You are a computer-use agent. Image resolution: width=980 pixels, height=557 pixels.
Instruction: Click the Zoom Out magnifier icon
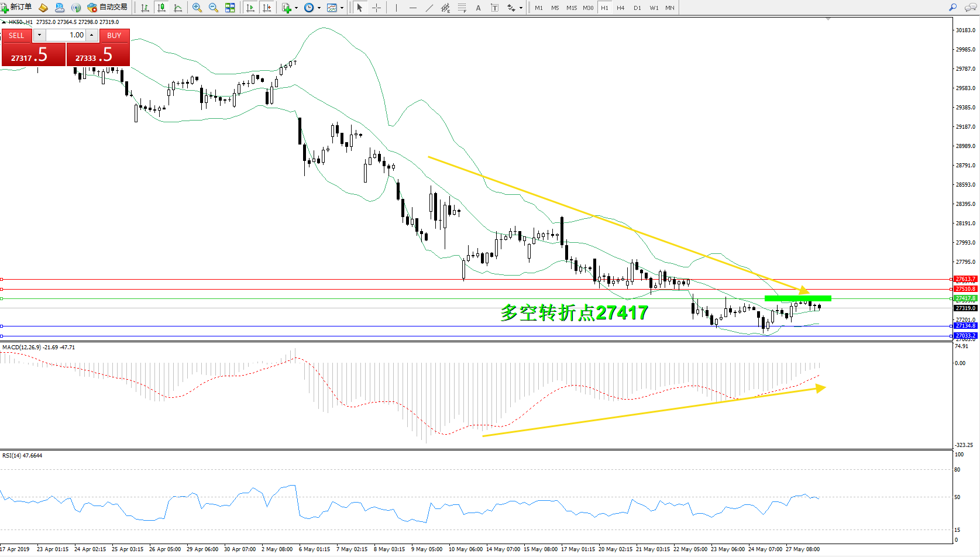tap(214, 8)
